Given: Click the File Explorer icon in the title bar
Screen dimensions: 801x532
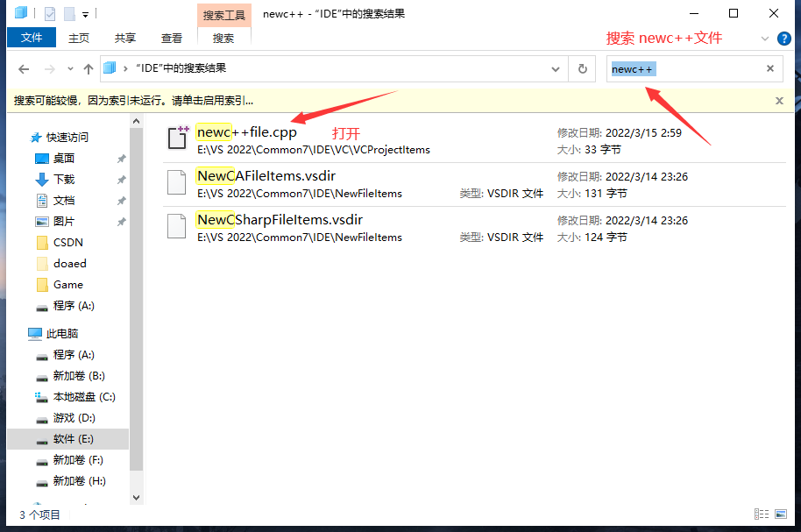Looking at the screenshot, I should (21, 13).
